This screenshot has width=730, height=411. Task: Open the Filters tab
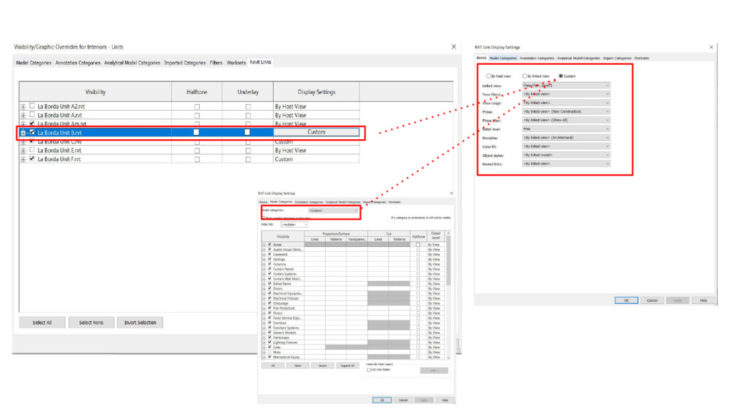(x=213, y=62)
